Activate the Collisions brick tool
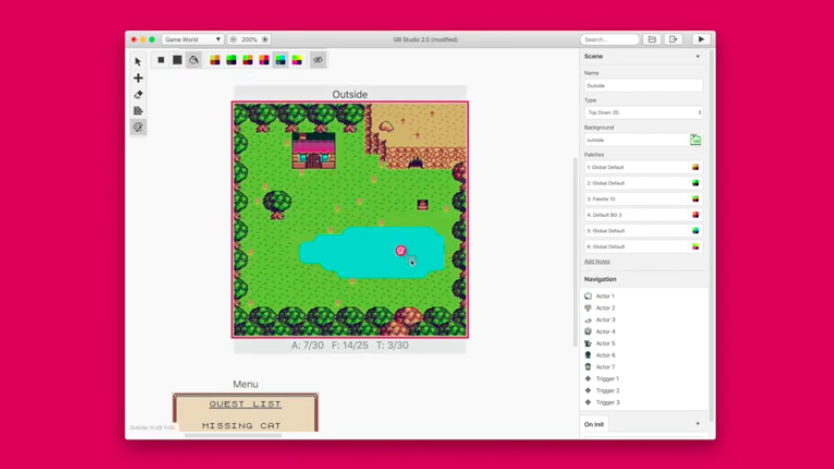Image resolution: width=834 pixels, height=469 pixels. (138, 111)
